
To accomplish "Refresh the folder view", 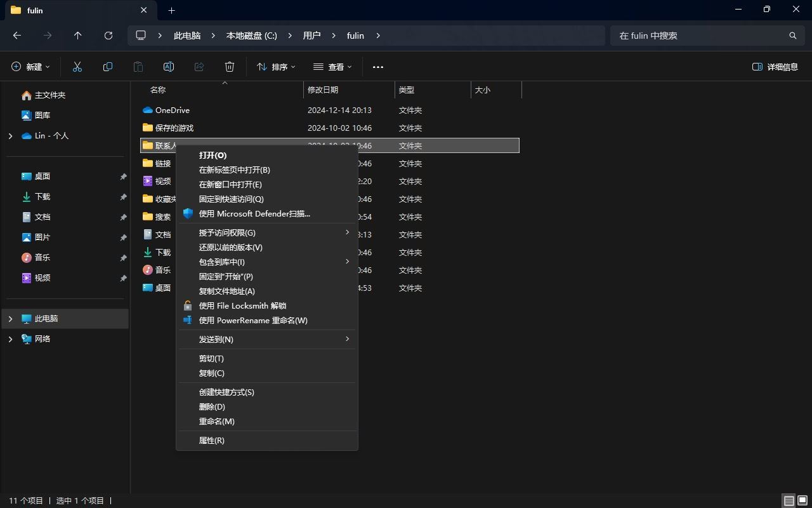I will (x=108, y=36).
